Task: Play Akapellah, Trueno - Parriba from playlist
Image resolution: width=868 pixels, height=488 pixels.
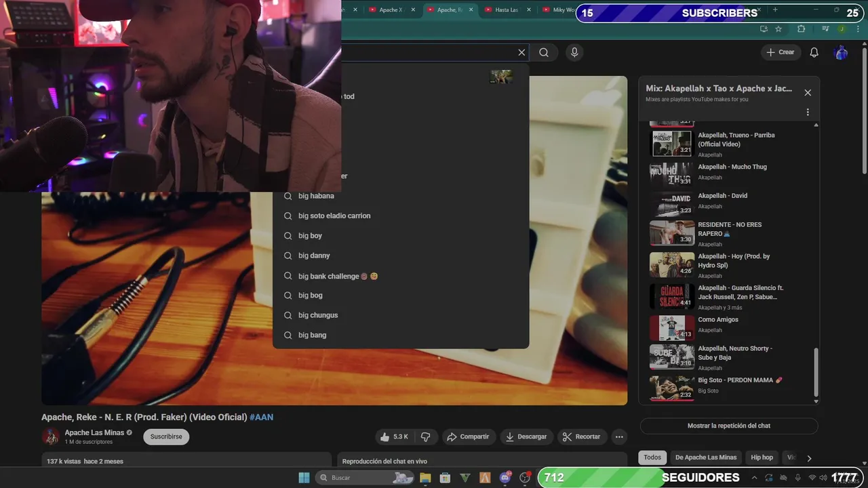Action: [726, 144]
